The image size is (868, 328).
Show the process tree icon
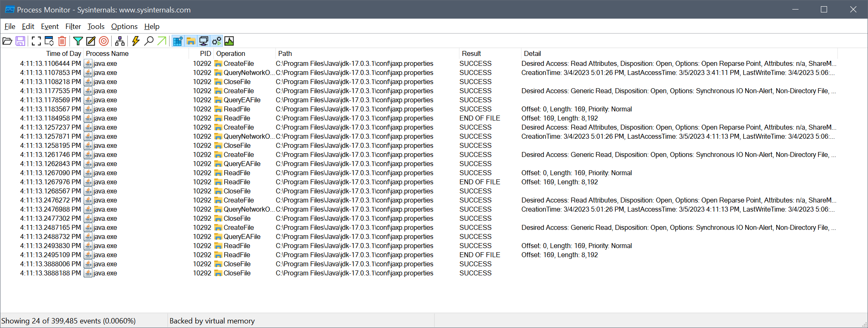click(120, 41)
